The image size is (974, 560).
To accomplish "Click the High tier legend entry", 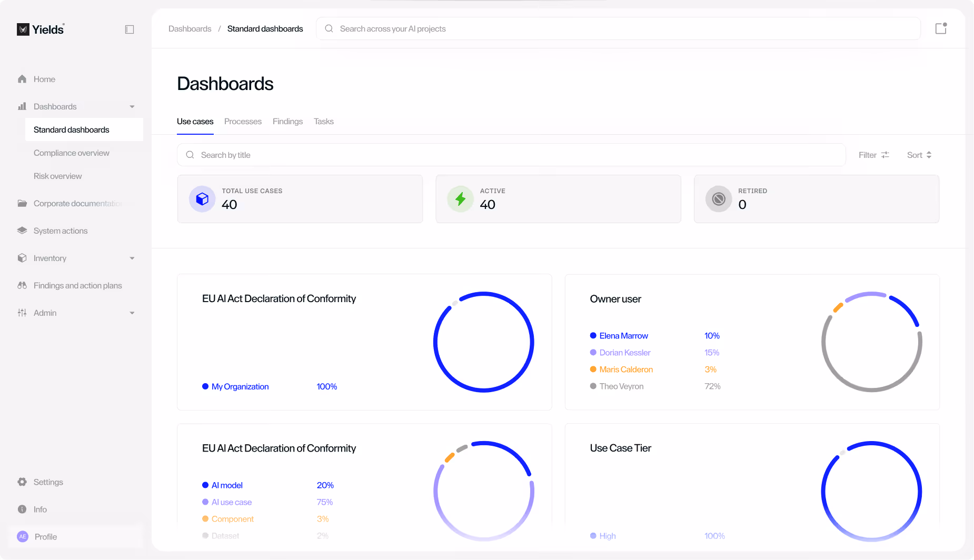I will pyautogui.click(x=608, y=536).
